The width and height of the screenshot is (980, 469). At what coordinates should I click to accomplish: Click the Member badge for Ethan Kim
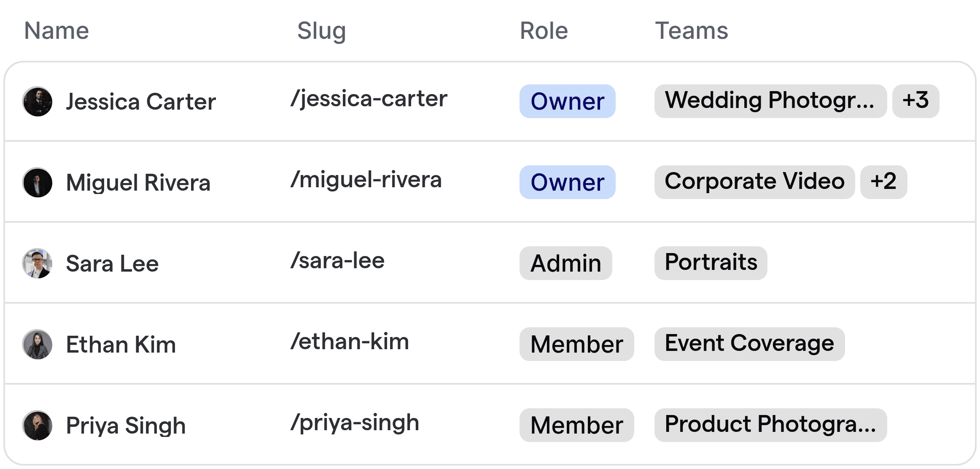[576, 344]
